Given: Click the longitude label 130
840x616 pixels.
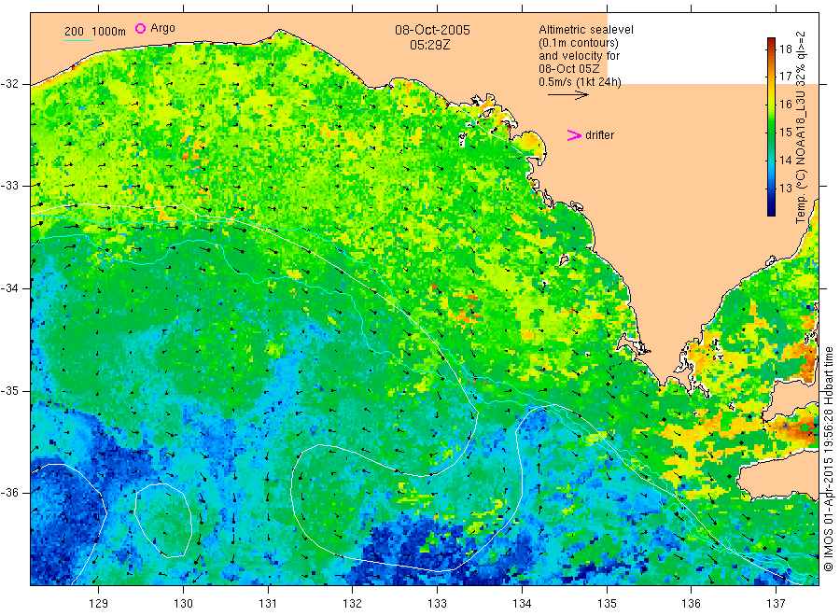Looking at the screenshot, I should [183, 604].
